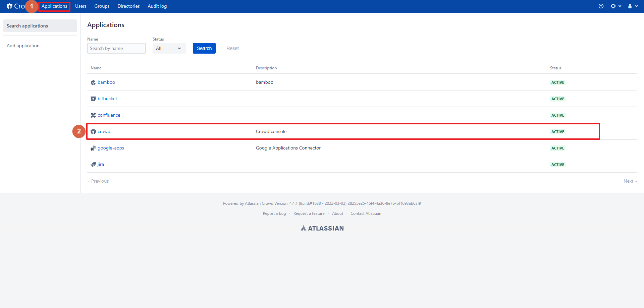Open the settings gear menu
This screenshot has height=308, width=644.
[615, 6]
